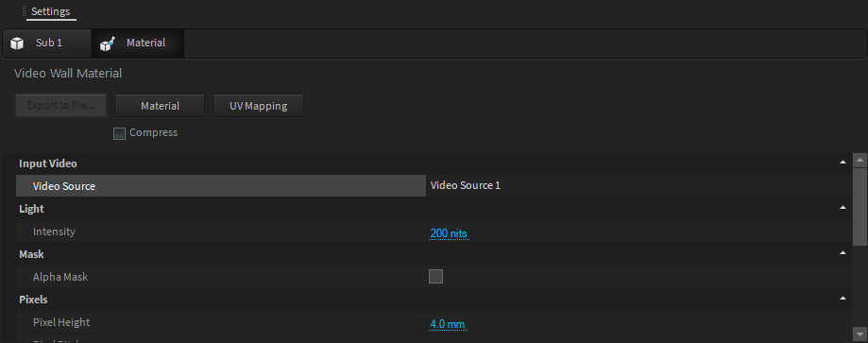Click the Settings panel drag grip

coord(24,11)
